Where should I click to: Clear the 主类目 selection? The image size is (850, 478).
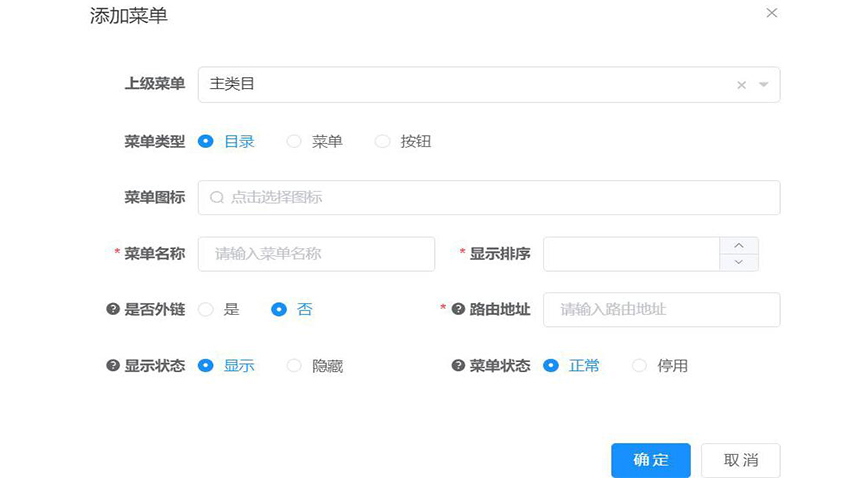741,85
